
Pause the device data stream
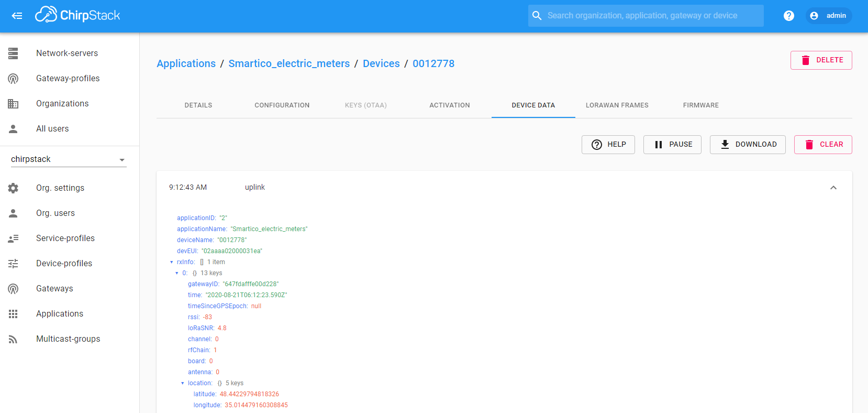[672, 145]
